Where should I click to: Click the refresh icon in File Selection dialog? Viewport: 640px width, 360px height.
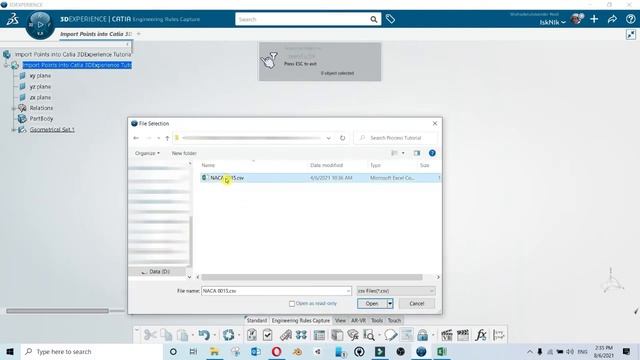click(x=342, y=138)
